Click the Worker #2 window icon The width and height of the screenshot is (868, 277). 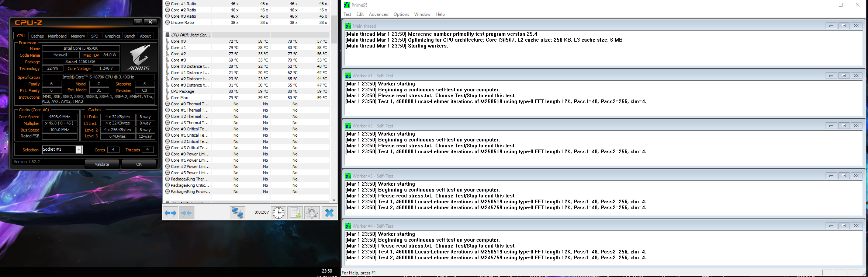[348, 126]
